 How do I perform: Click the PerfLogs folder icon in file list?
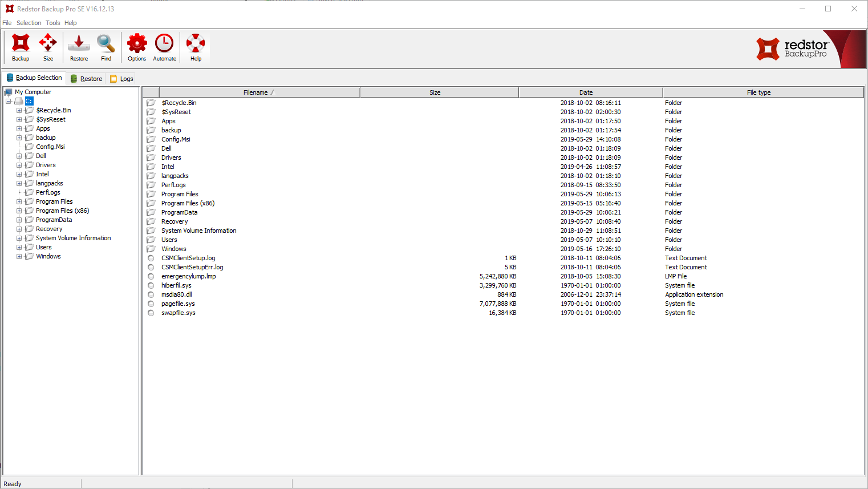(x=151, y=185)
